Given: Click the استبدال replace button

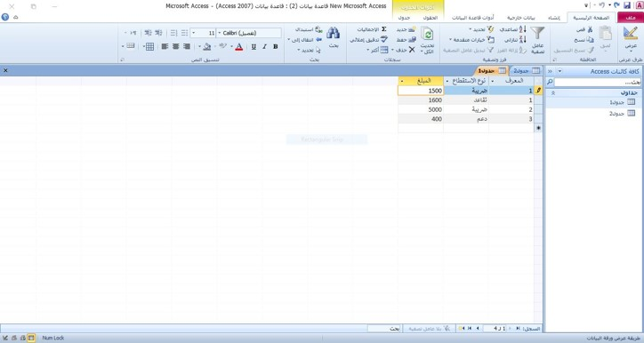Looking at the screenshot, I should point(309,29).
